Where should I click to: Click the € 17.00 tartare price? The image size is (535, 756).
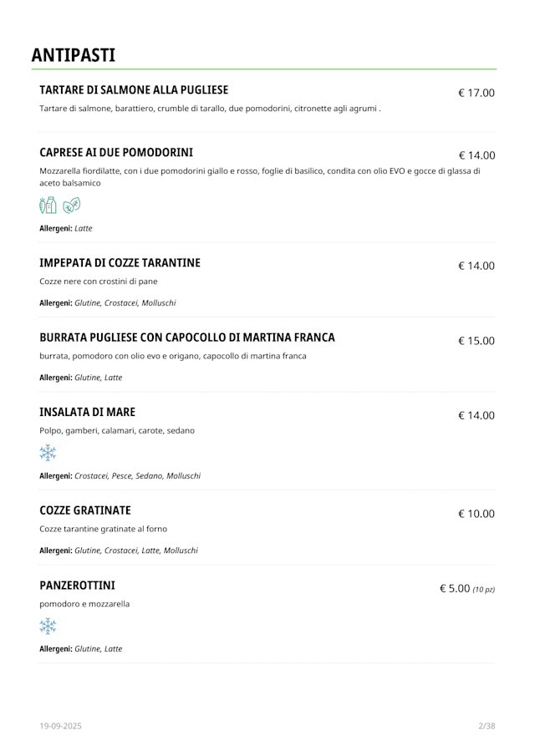(476, 93)
